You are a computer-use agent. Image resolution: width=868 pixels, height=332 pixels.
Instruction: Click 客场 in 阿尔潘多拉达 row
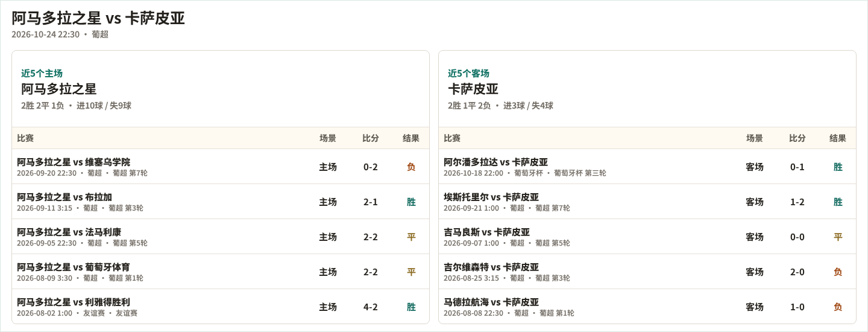click(x=755, y=167)
